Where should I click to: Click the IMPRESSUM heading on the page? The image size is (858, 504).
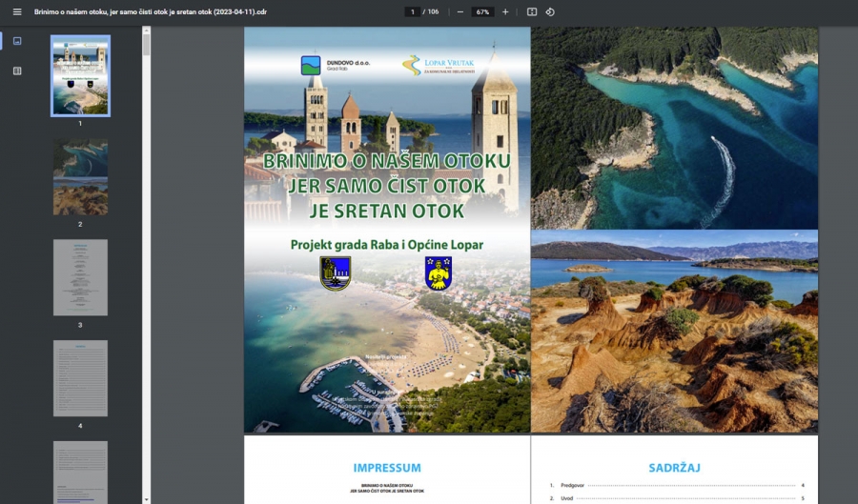click(x=386, y=468)
